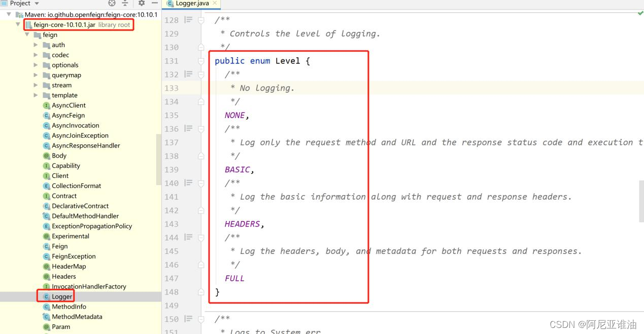Viewport: 644px width, 334px height.
Task: Click the HeaderMap annotation icon
Action: coord(47,267)
